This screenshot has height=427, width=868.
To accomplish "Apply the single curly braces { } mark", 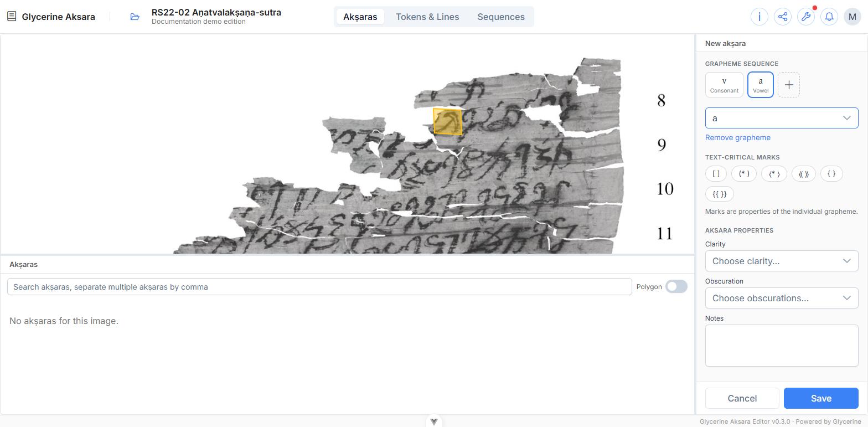I will pyautogui.click(x=831, y=174).
